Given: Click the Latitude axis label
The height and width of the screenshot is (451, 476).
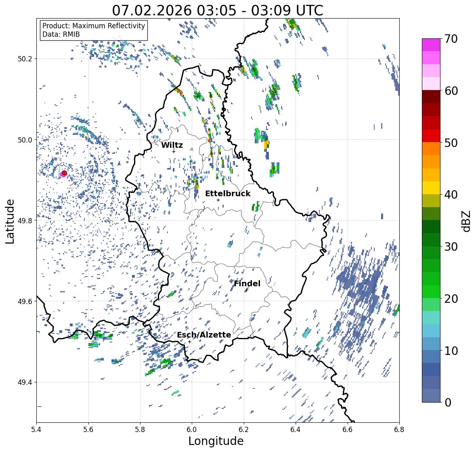Looking at the screenshot, I should point(10,221).
